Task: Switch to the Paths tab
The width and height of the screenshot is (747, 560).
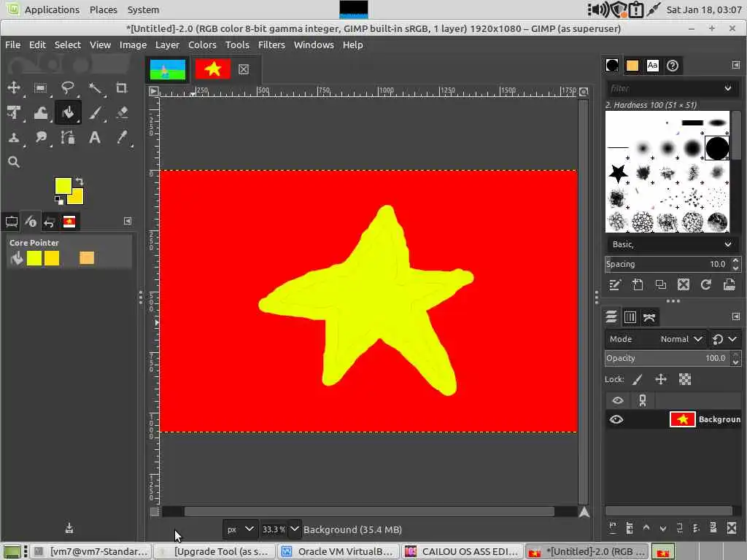Action: tap(649, 317)
